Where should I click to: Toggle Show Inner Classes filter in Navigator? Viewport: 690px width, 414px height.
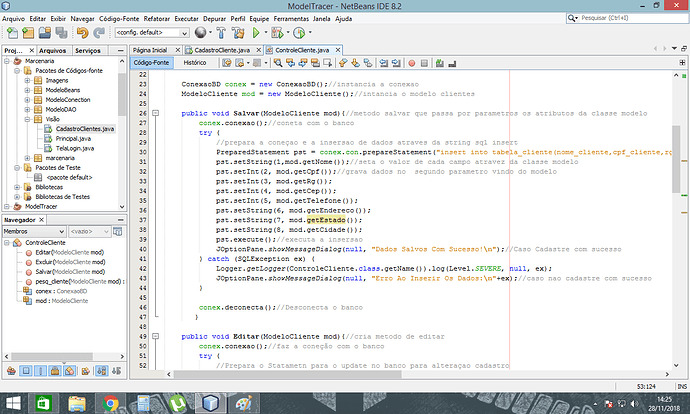(x=70, y=371)
